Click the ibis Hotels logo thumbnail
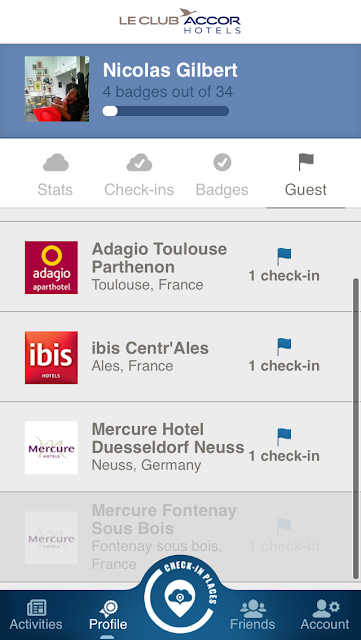Viewport: 361px width, 640px height. (x=51, y=358)
